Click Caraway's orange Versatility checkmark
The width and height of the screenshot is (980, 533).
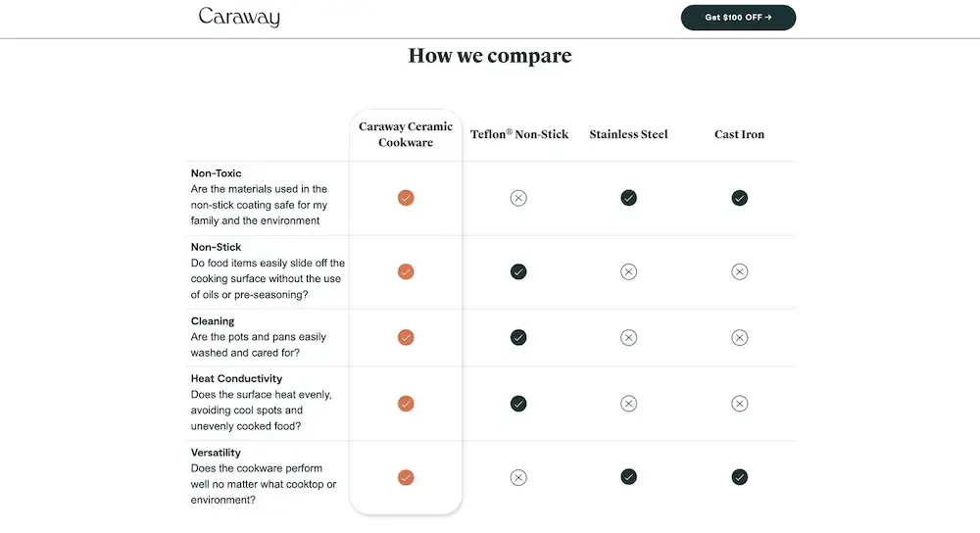(x=406, y=477)
